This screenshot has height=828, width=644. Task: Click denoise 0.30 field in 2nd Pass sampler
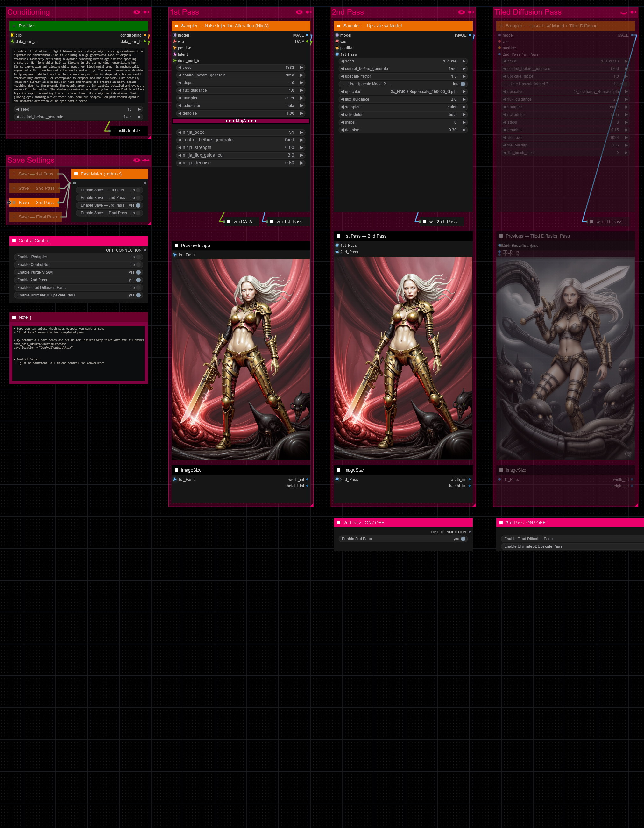(x=403, y=130)
